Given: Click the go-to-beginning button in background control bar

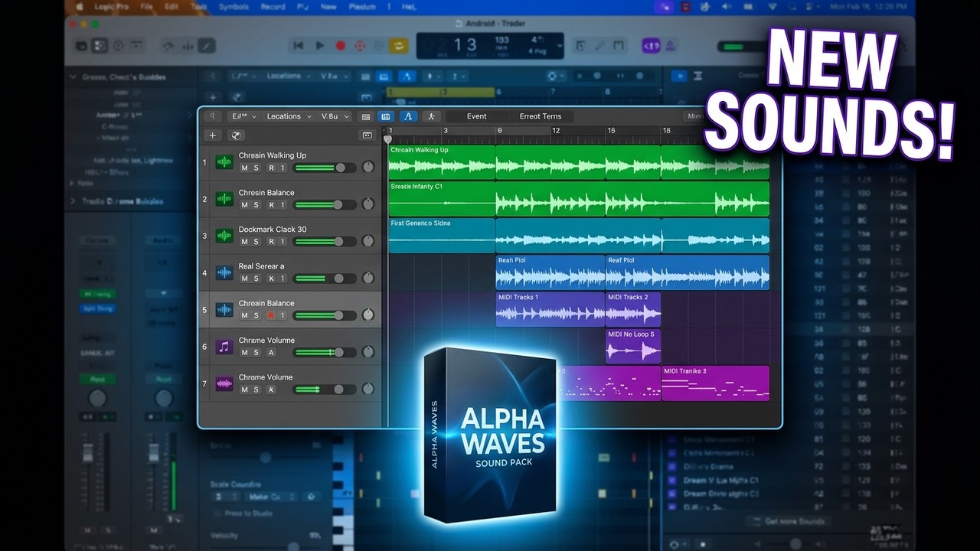Looking at the screenshot, I should [299, 46].
